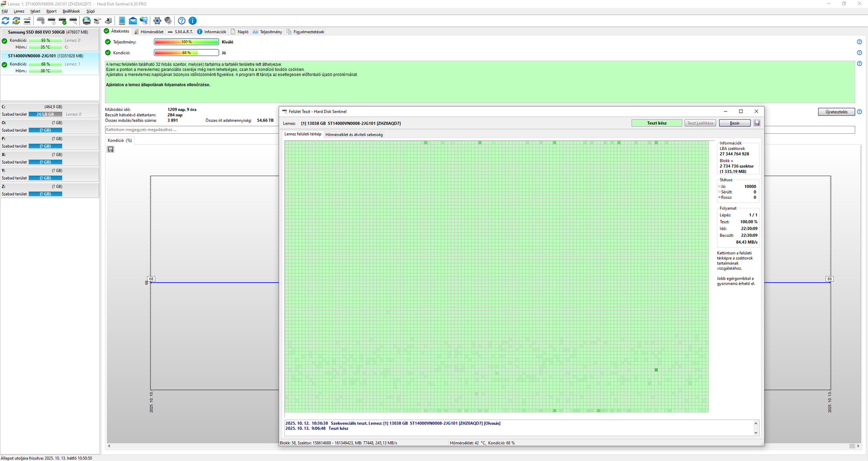Select the Kondíció (%) graph tab
868x461 pixels.
click(x=120, y=141)
